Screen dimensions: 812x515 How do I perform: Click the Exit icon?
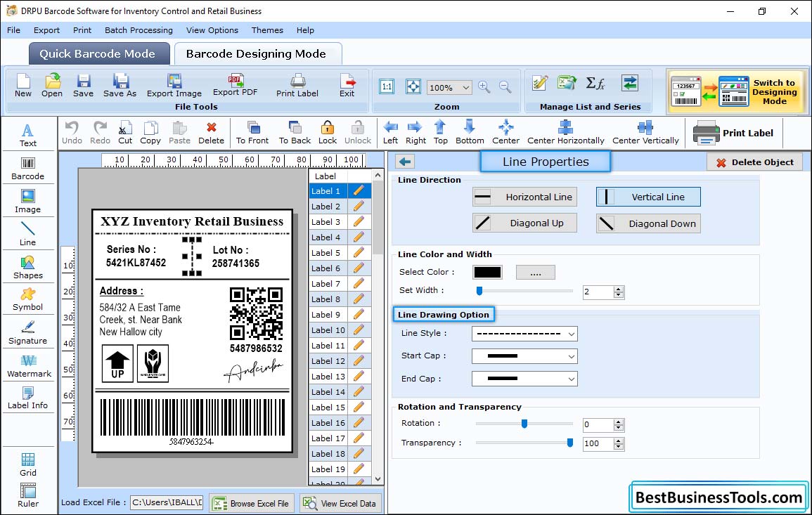click(347, 86)
